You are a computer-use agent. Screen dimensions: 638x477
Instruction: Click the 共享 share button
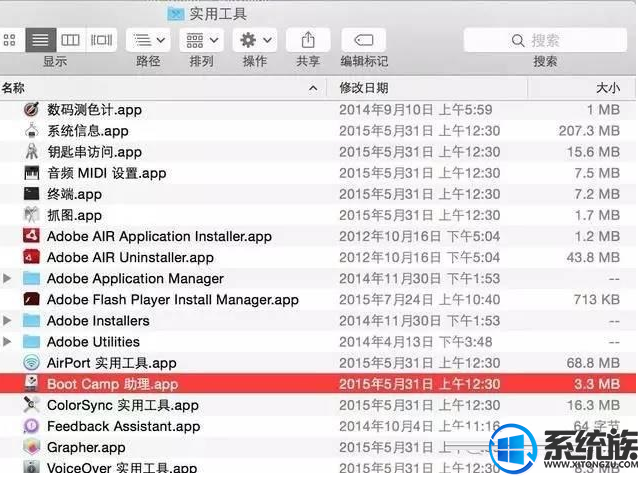pyautogui.click(x=308, y=40)
